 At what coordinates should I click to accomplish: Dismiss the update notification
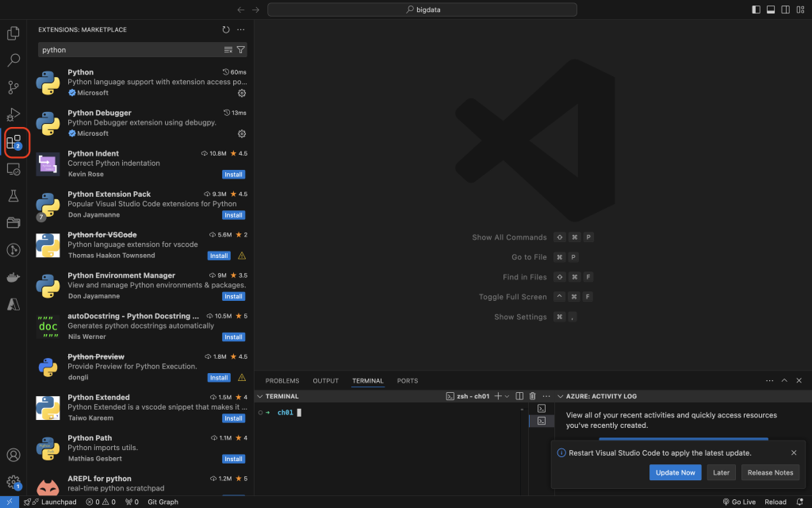[794, 452]
